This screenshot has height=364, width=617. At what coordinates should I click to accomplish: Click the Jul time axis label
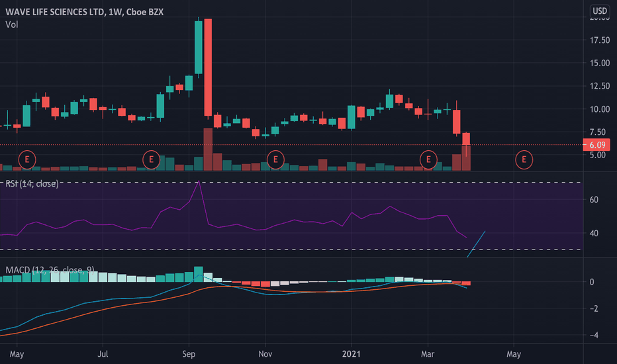[x=103, y=354]
